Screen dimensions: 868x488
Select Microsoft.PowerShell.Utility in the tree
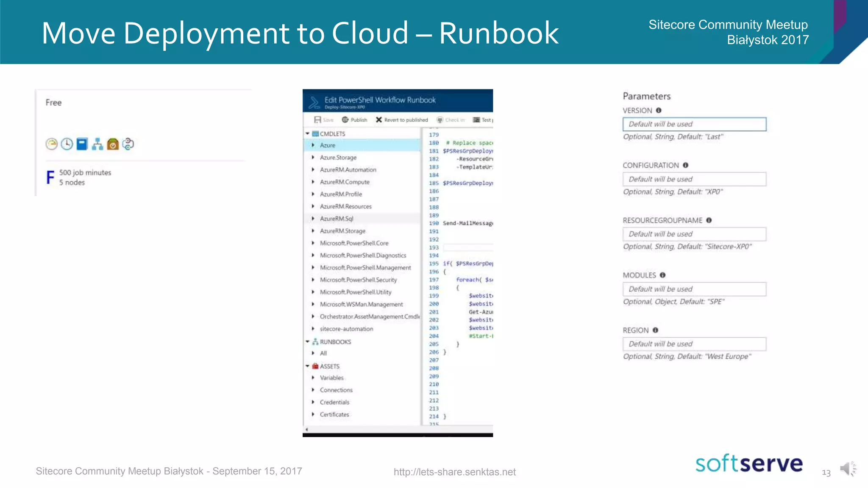point(362,292)
